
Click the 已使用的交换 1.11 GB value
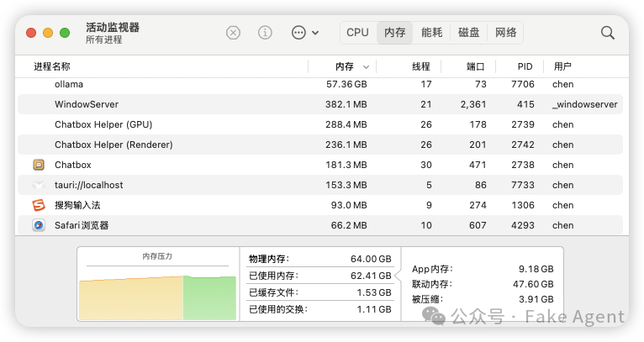tap(374, 309)
